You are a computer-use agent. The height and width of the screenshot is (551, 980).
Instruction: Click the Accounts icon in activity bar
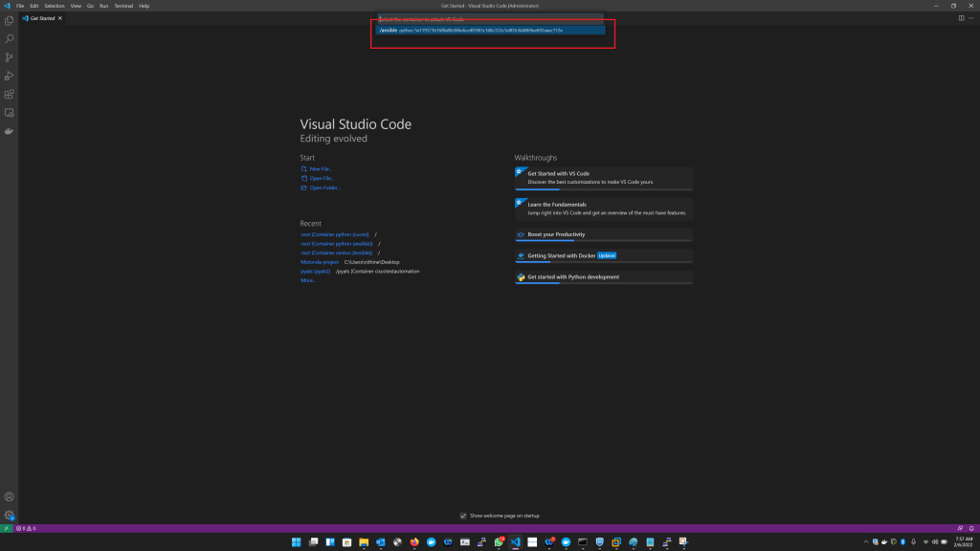point(10,496)
